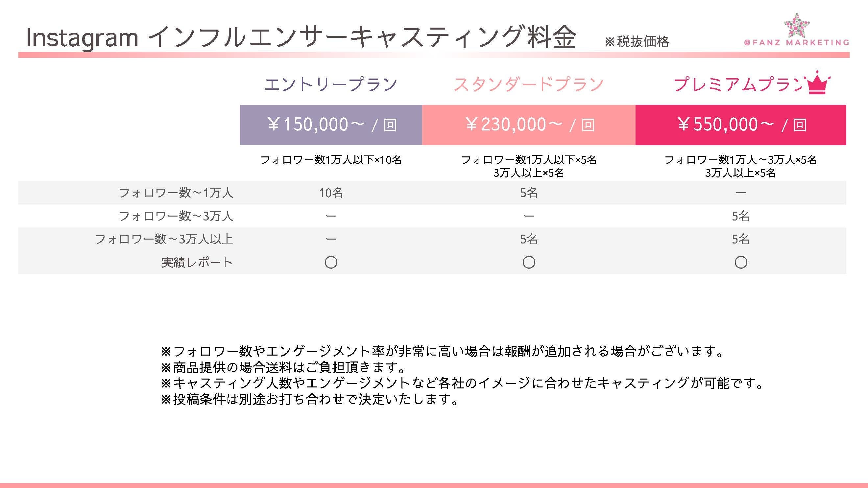The image size is (868, 488).
Task: Click the 実績レポート circle in the プレミアムプラン column
Action: click(741, 262)
